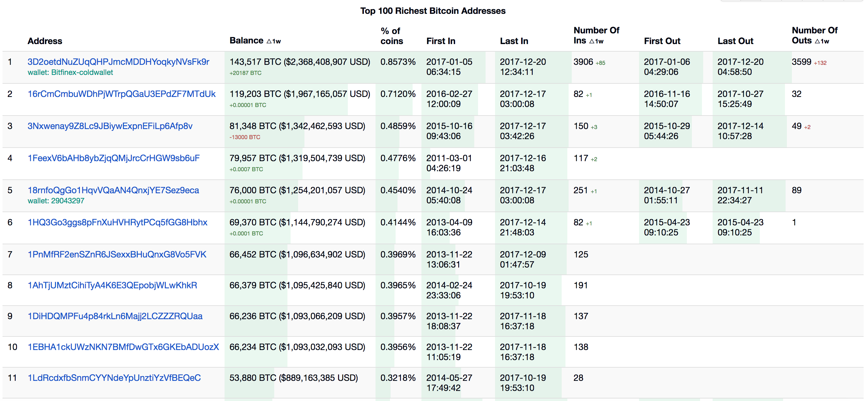Select Last In date 2017-12-20 12:34:11
Viewport: 868px width, 401px height.
(523, 67)
